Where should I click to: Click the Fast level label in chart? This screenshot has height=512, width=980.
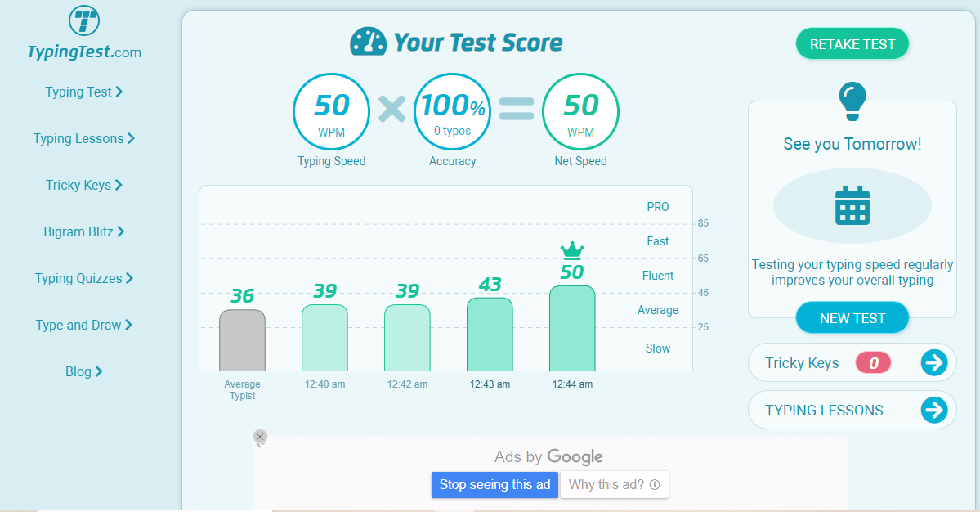click(x=657, y=241)
